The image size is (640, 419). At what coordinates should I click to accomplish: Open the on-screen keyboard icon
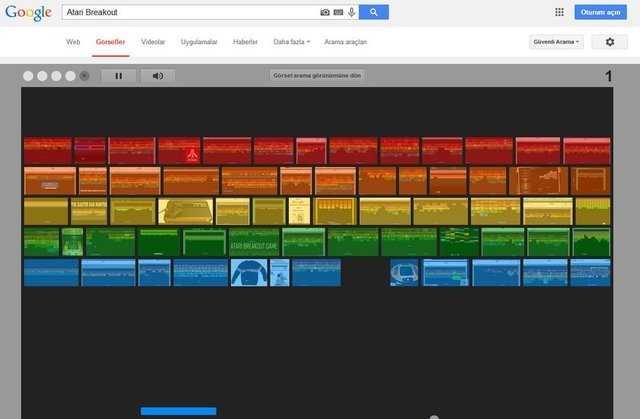coord(338,12)
